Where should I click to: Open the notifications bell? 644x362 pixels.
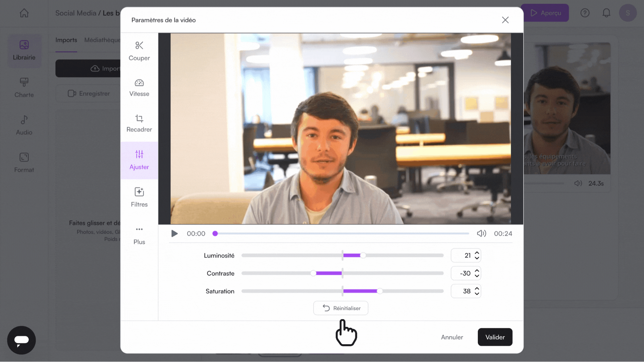click(606, 13)
